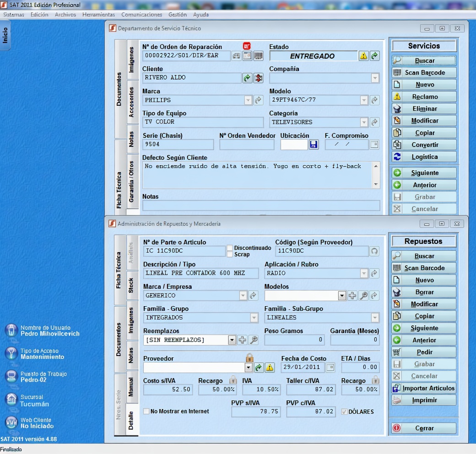Image resolution: width=476 pixels, height=454 pixels.
Task: Click the padlock icon above the Proveedor field
Action: click(x=249, y=357)
